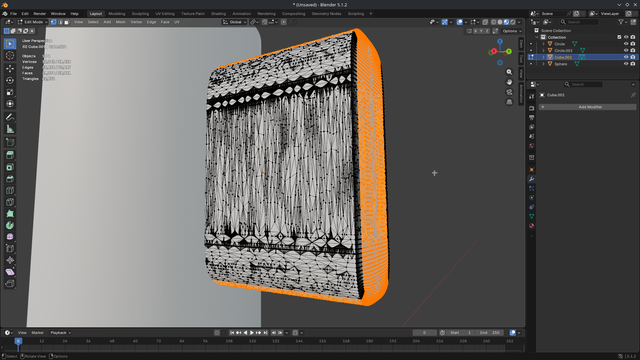Select the Move tool

click(10, 69)
